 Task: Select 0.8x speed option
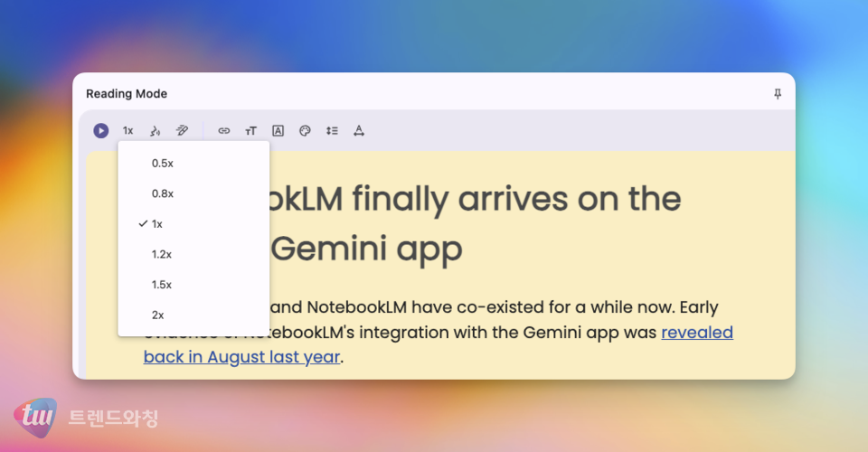(163, 193)
